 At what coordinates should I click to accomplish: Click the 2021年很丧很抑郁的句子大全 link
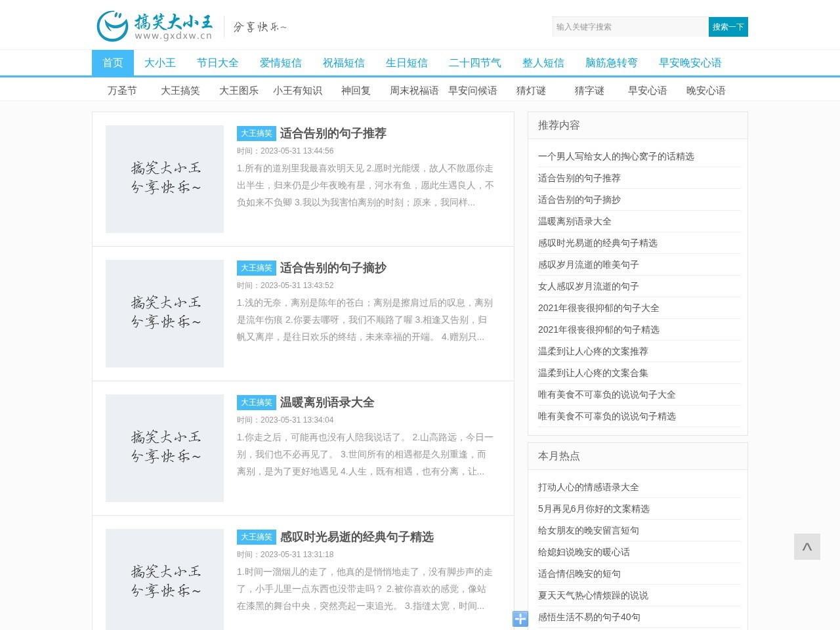[598, 308]
